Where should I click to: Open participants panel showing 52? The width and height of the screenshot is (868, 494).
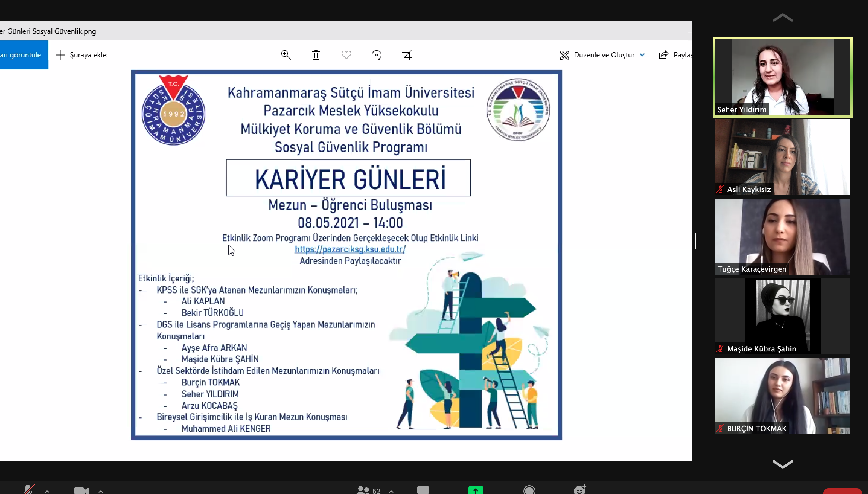point(369,490)
